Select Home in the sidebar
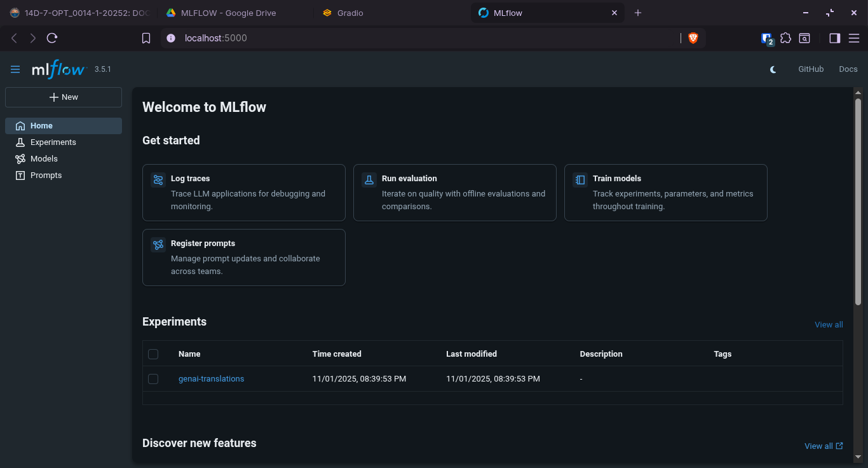Image resolution: width=868 pixels, height=468 pixels. pyautogui.click(x=64, y=126)
